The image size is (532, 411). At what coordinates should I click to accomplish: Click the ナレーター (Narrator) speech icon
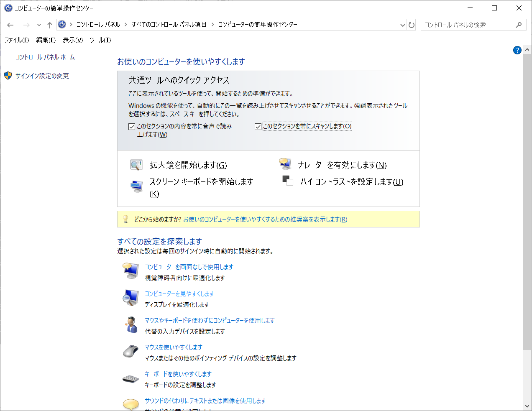284,163
